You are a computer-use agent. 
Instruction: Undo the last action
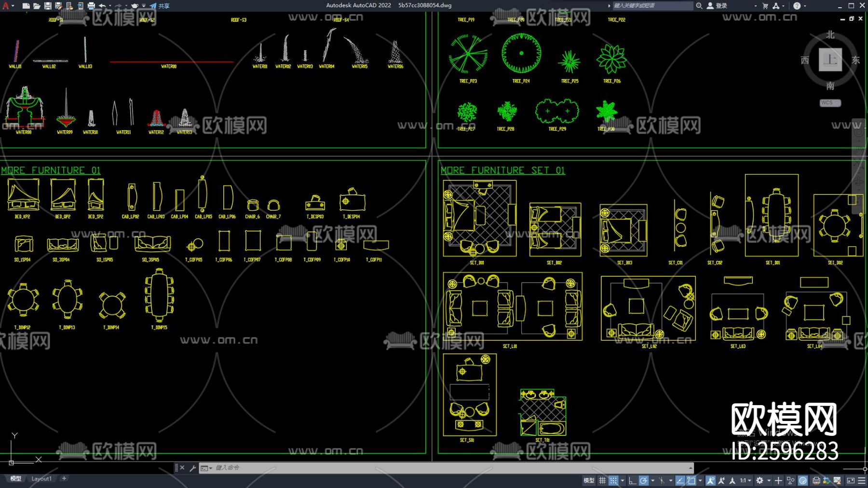(x=102, y=6)
